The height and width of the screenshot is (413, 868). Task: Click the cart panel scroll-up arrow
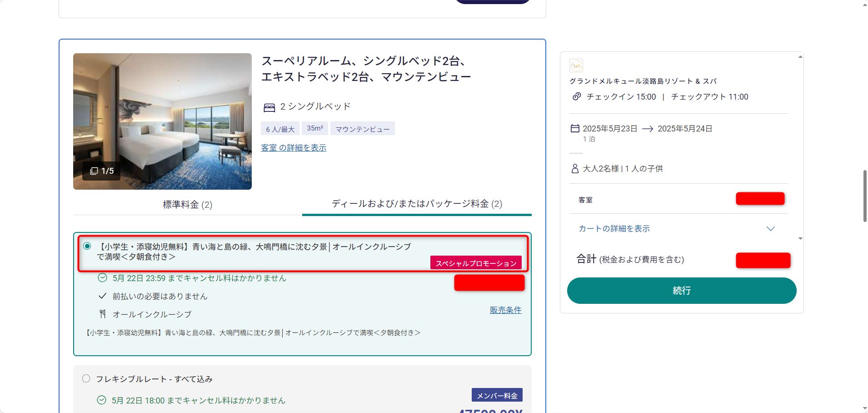(x=800, y=56)
